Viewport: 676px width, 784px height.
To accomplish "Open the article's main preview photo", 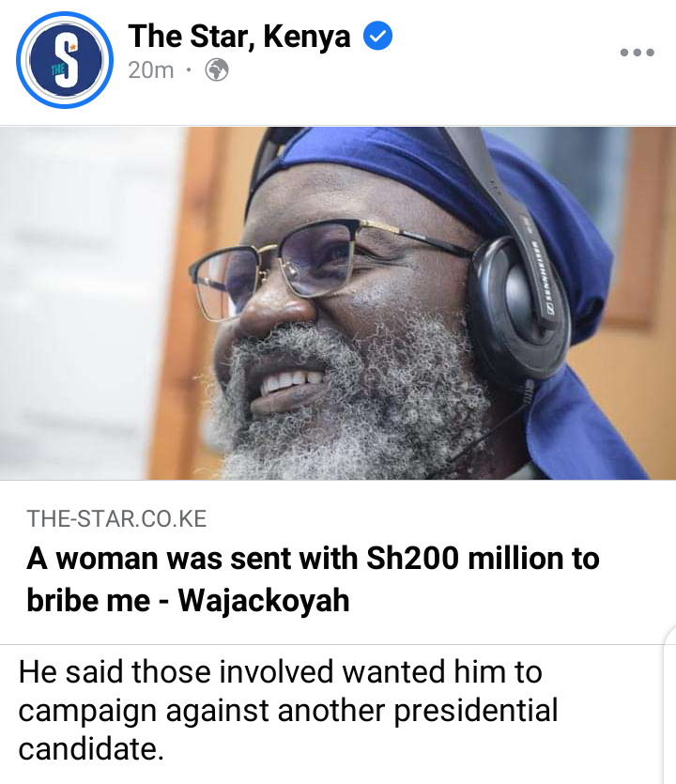I will pyautogui.click(x=338, y=303).
